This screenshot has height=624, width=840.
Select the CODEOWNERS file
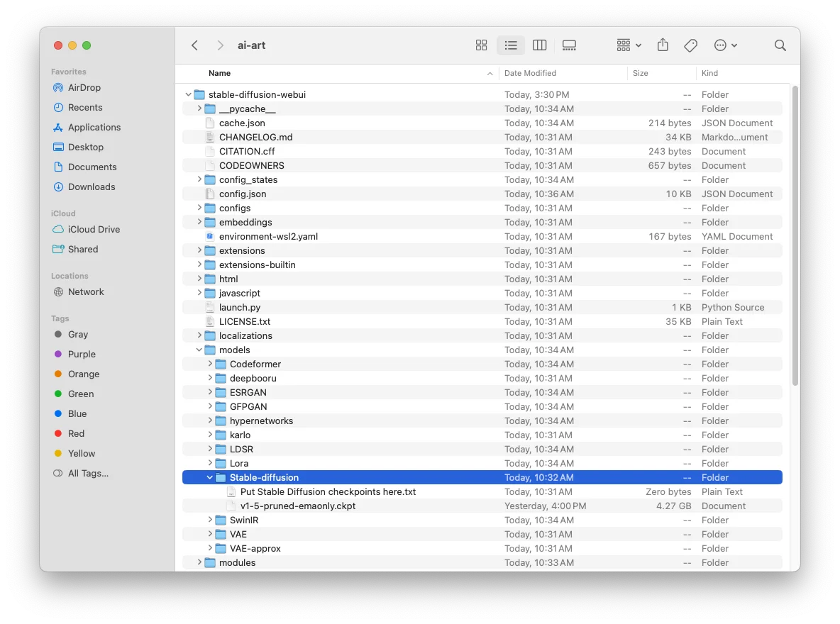point(482,165)
